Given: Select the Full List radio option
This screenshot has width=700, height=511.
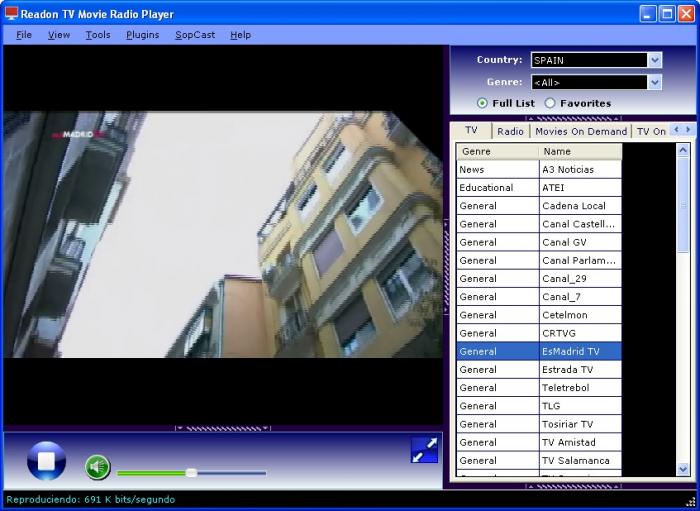Looking at the screenshot, I should pyautogui.click(x=483, y=103).
